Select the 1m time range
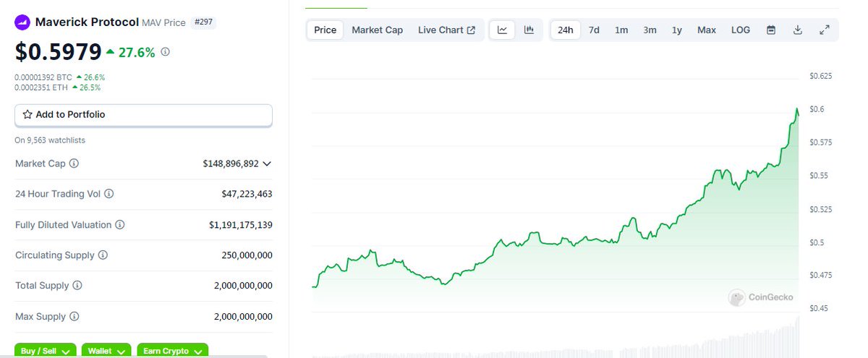 click(x=621, y=30)
